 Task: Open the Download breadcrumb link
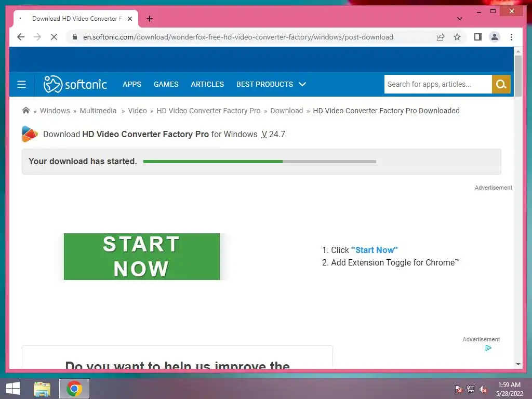pyautogui.click(x=287, y=111)
